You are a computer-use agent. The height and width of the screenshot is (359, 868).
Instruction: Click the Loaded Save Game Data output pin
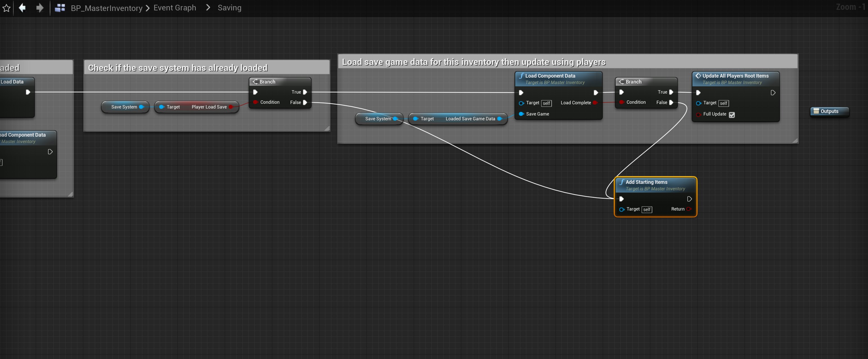point(499,119)
